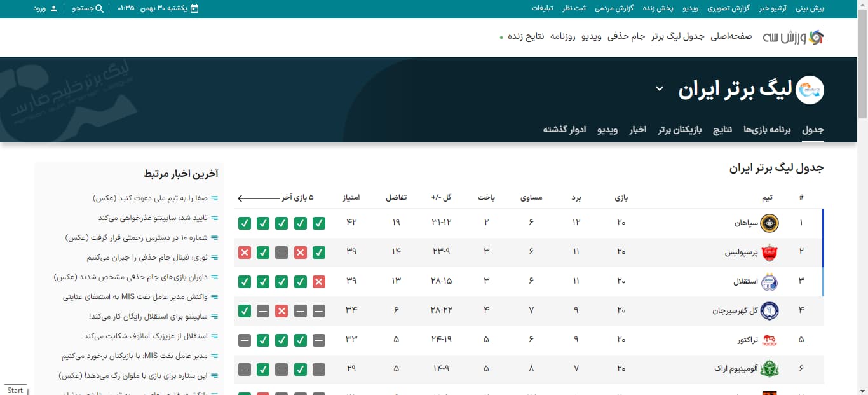
Task: Click the red loss icon in استقلال row
Action: point(319,282)
